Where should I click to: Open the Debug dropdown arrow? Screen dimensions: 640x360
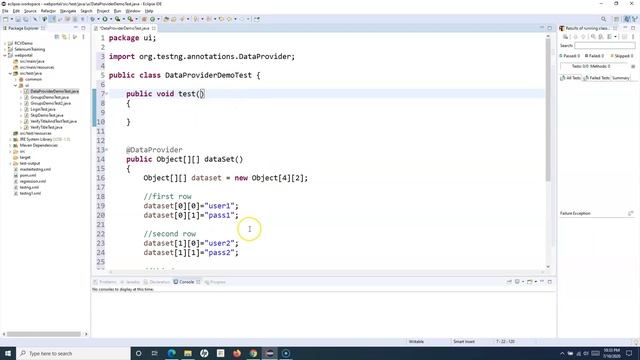[98, 19]
